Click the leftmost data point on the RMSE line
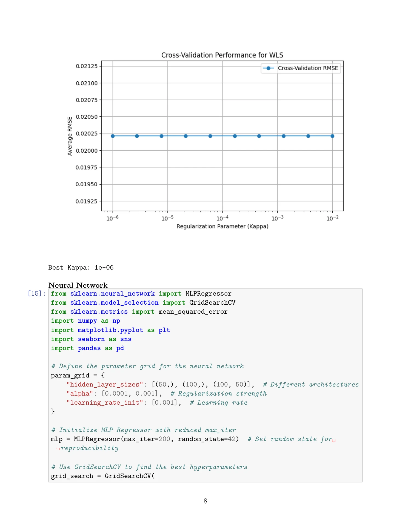411x532 pixels. (x=113, y=136)
